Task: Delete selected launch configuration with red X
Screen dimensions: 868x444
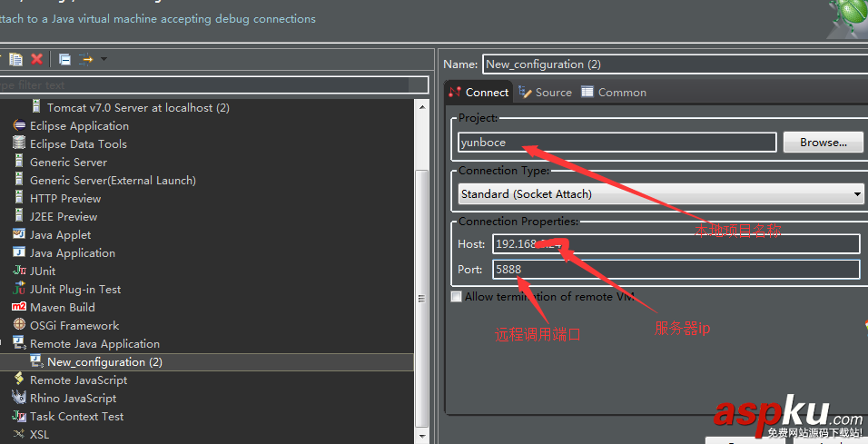Action: coord(37,59)
